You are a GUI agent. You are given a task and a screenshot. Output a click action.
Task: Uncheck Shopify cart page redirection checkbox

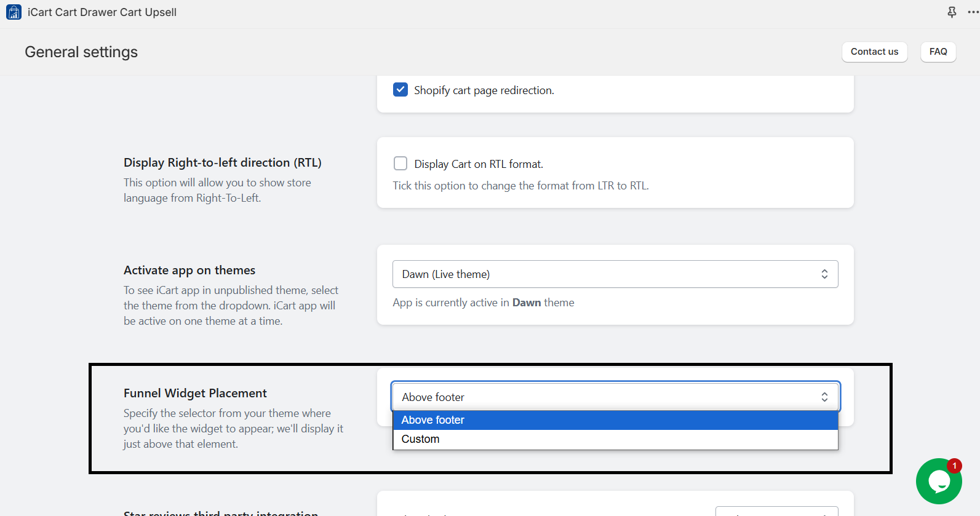[400, 90]
